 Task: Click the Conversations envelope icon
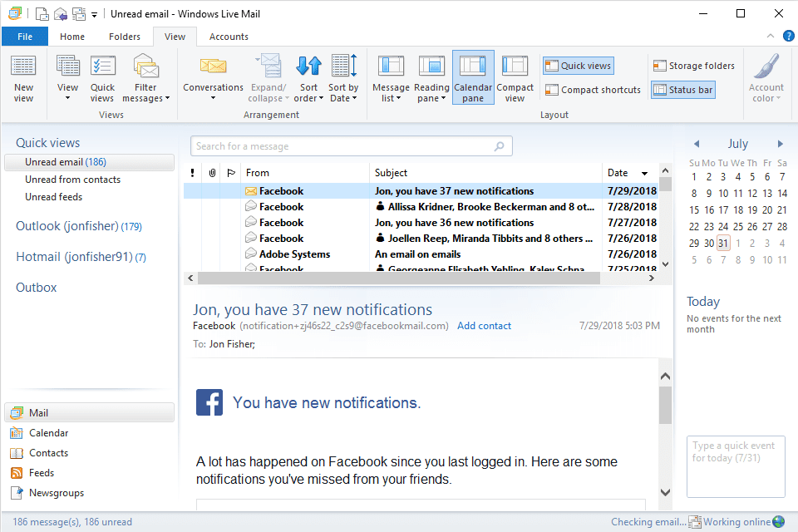point(213,66)
